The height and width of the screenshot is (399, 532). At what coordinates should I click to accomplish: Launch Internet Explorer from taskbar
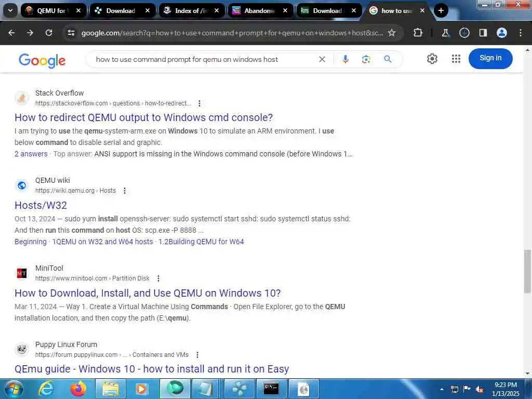pyautogui.click(x=46, y=389)
